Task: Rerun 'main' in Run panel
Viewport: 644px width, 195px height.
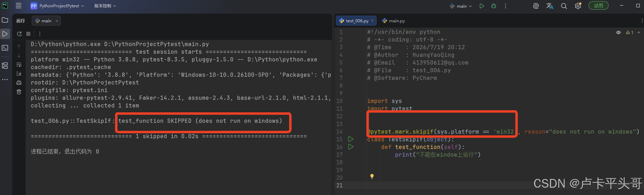Action: 19,34
